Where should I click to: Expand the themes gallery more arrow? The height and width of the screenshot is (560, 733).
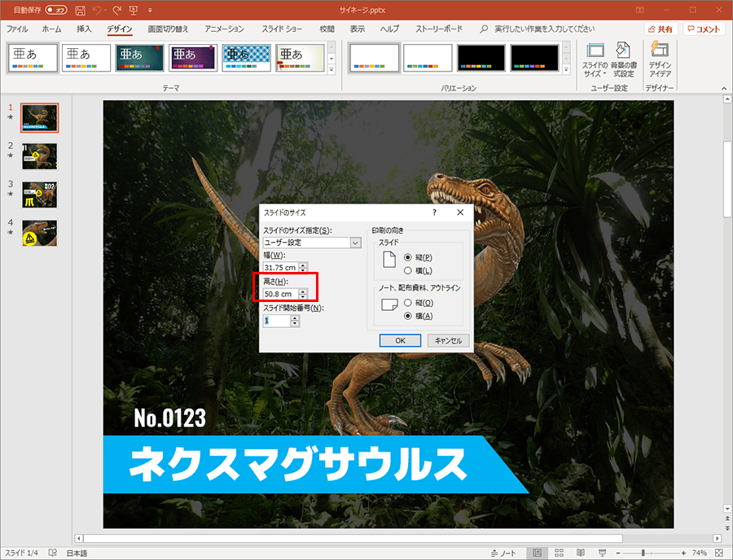[x=331, y=69]
